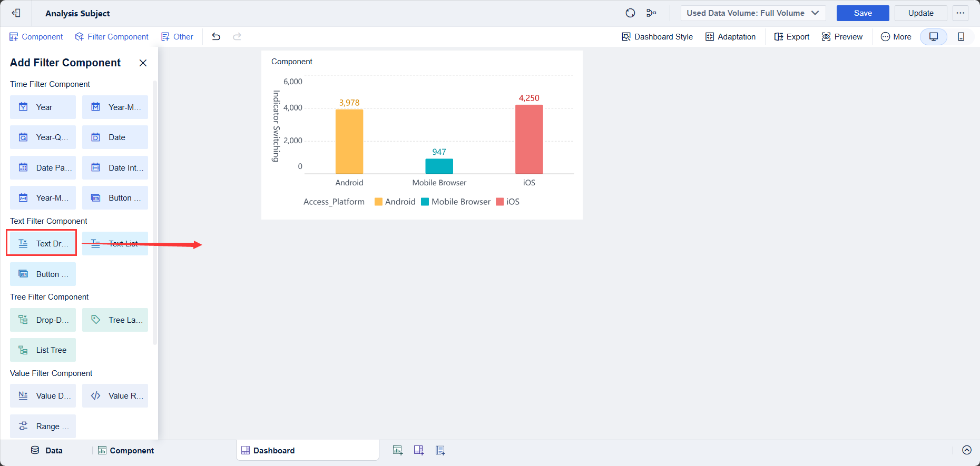The width and height of the screenshot is (980, 466).
Task: Switch to mobile layout view
Action: pos(961,37)
